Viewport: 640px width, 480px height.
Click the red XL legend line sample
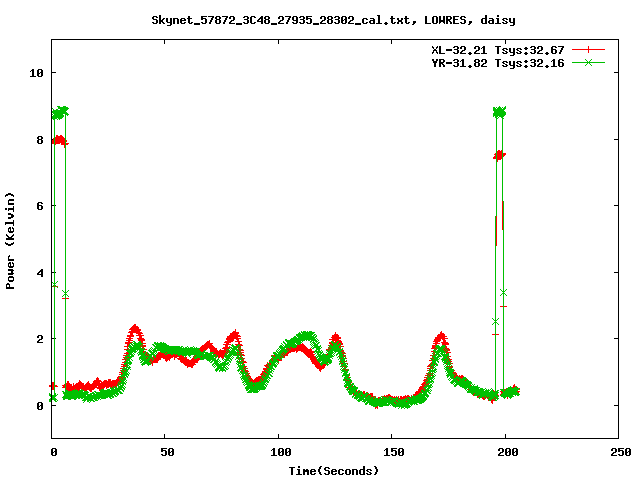(588, 50)
